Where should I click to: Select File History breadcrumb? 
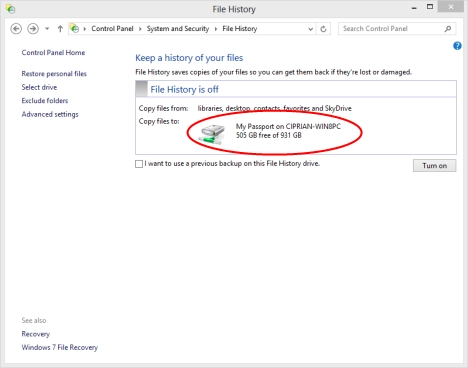[240, 29]
